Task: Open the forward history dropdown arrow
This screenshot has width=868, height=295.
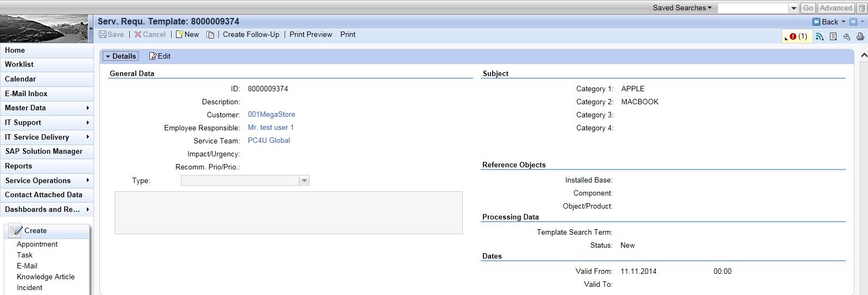Action: (x=862, y=22)
